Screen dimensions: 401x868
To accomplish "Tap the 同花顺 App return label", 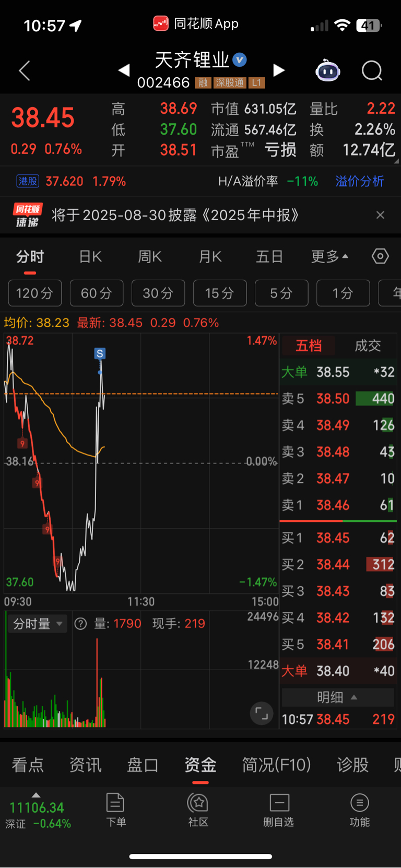I will 196,23.
